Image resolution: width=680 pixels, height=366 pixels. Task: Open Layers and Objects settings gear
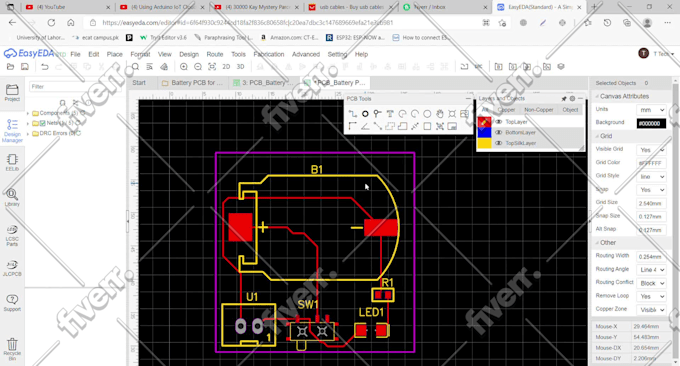click(x=572, y=99)
